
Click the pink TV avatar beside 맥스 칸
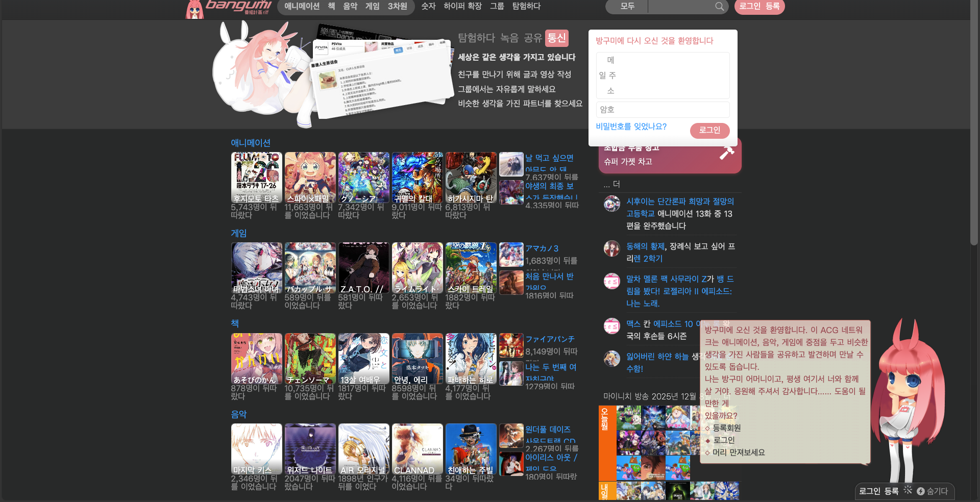pyautogui.click(x=611, y=326)
